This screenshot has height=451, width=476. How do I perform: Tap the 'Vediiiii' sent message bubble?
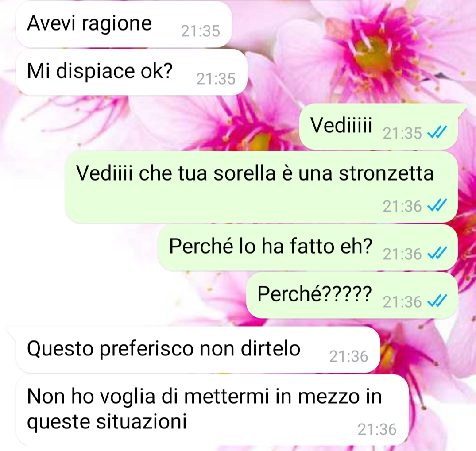[379, 126]
